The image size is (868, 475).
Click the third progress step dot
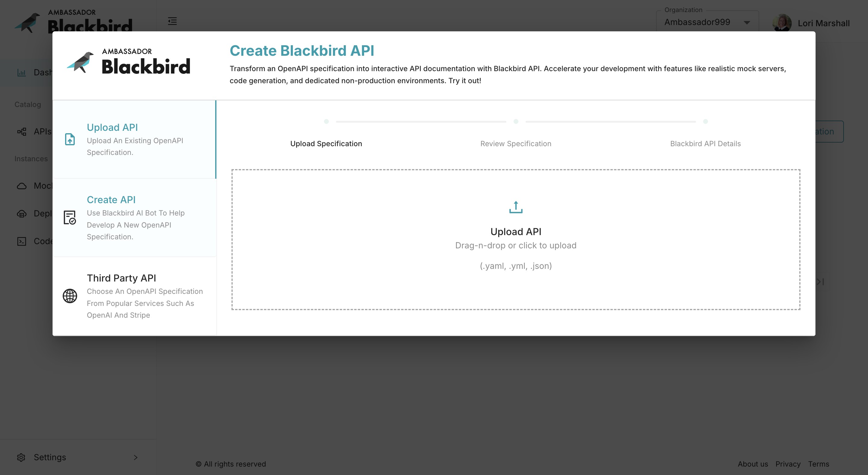click(705, 121)
